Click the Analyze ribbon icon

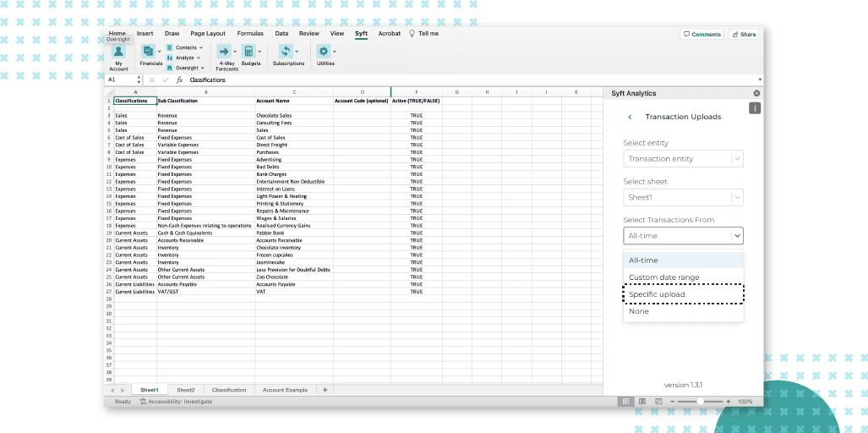(x=169, y=58)
